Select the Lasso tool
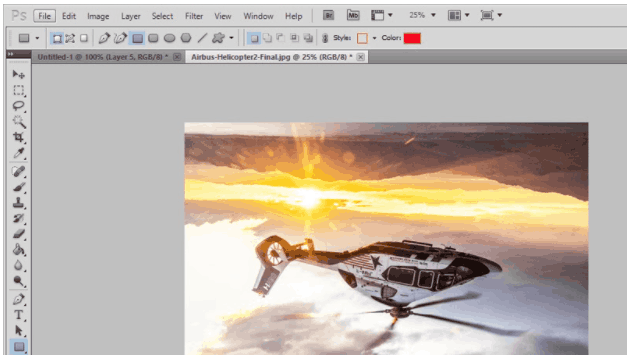 tap(19, 106)
